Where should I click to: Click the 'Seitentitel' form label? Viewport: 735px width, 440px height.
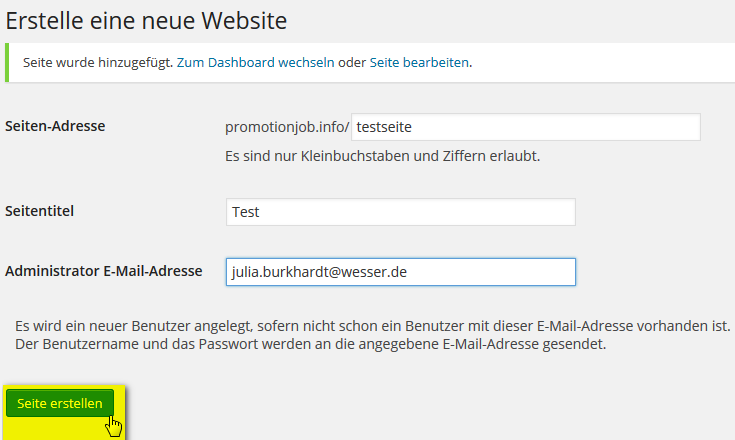tap(40, 210)
